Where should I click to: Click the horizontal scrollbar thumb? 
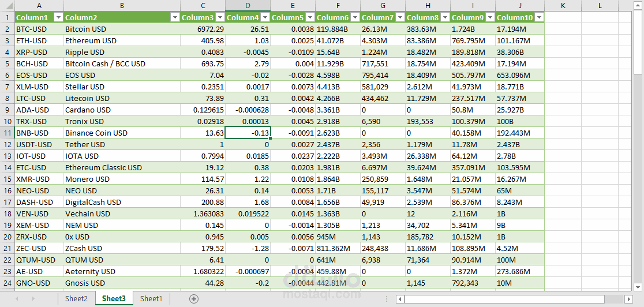click(x=504, y=299)
